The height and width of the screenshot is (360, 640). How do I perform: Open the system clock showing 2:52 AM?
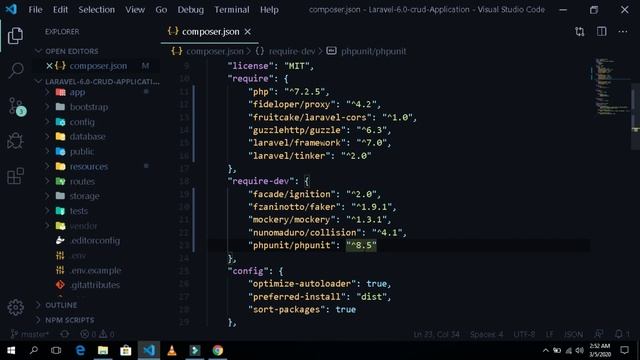point(600,350)
